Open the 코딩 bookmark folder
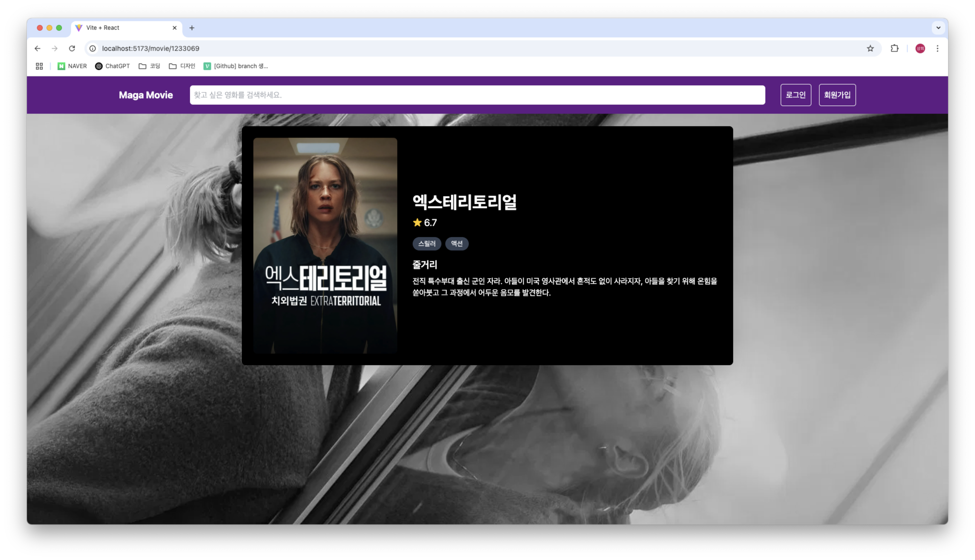Screen dimensions: 975x560 click(x=149, y=66)
